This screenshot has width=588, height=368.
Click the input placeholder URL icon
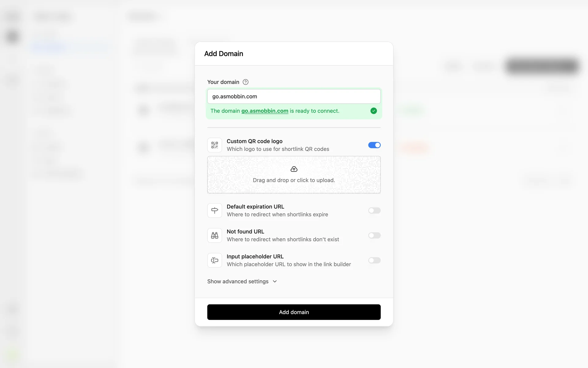(215, 260)
